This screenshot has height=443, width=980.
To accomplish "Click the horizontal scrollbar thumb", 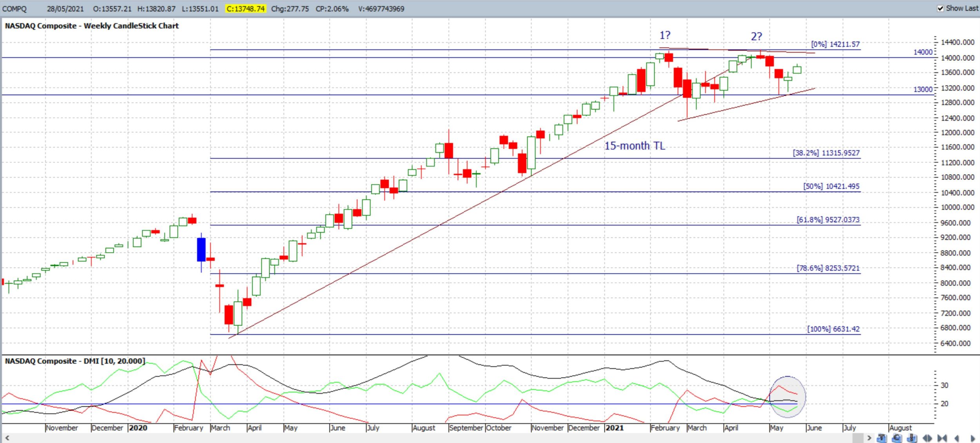I will click(x=858, y=438).
